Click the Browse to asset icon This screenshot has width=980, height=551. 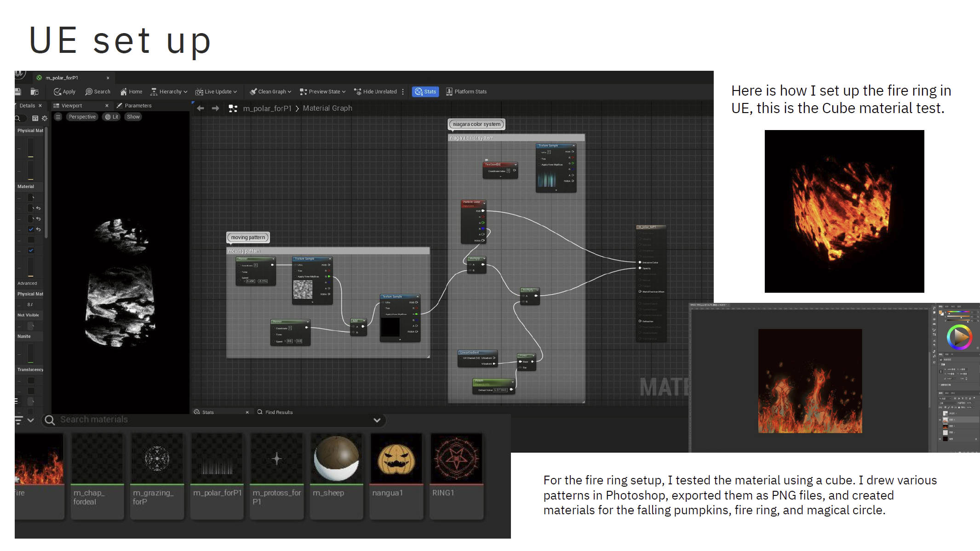tap(34, 91)
